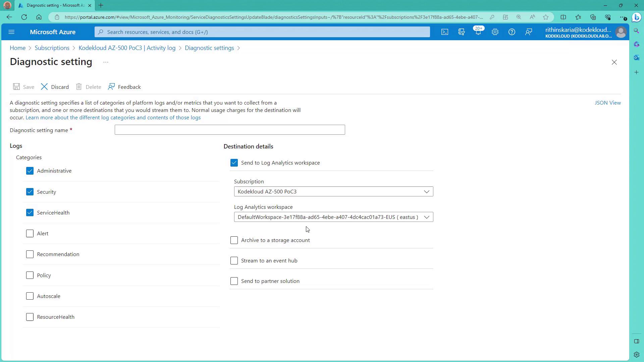Open the help question mark icon

point(512,32)
